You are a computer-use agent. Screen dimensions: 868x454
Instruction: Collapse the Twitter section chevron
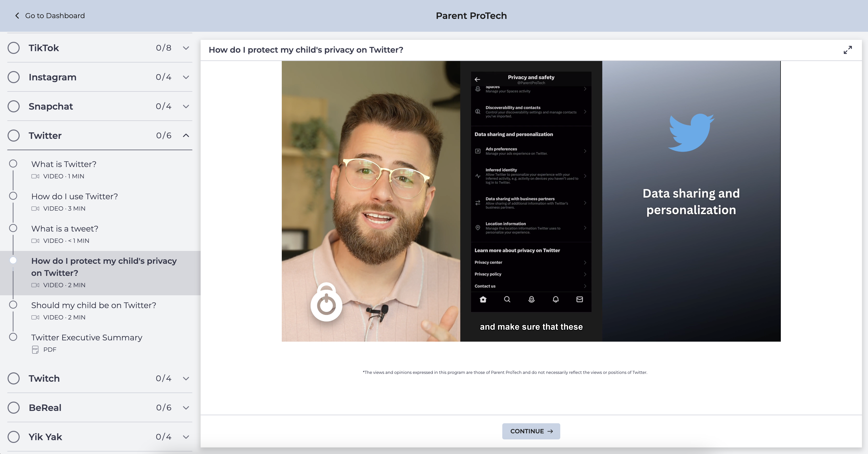coord(186,135)
